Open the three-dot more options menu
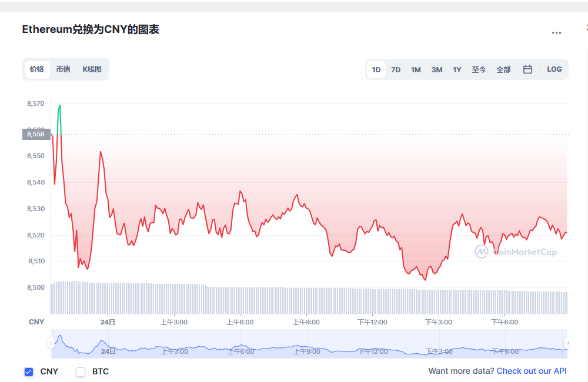Screen dimensions: 588x382 click(556, 32)
